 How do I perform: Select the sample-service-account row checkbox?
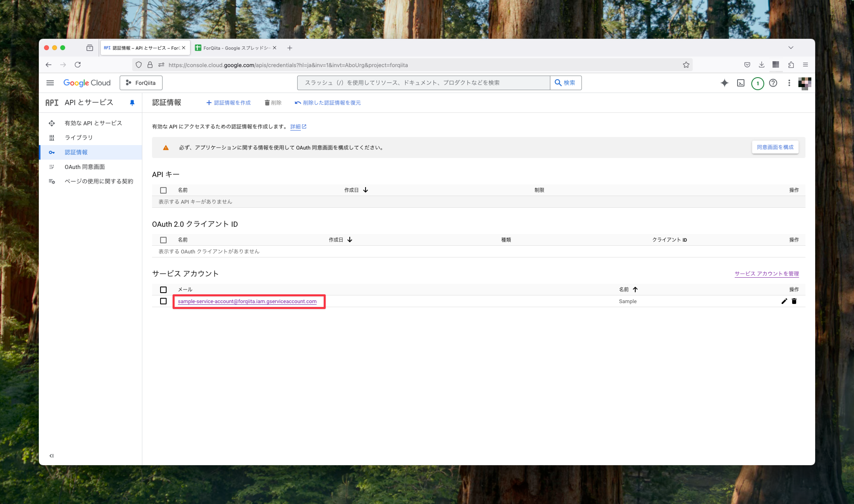click(x=163, y=301)
